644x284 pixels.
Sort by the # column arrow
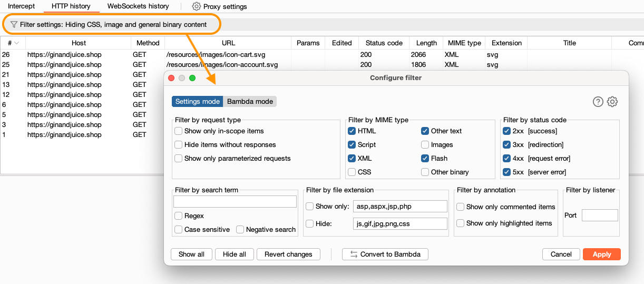17,43
